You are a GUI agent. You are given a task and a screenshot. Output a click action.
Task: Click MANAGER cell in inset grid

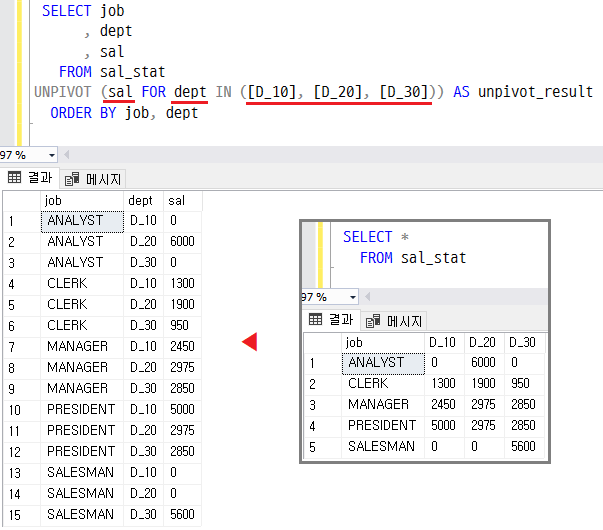click(383, 405)
